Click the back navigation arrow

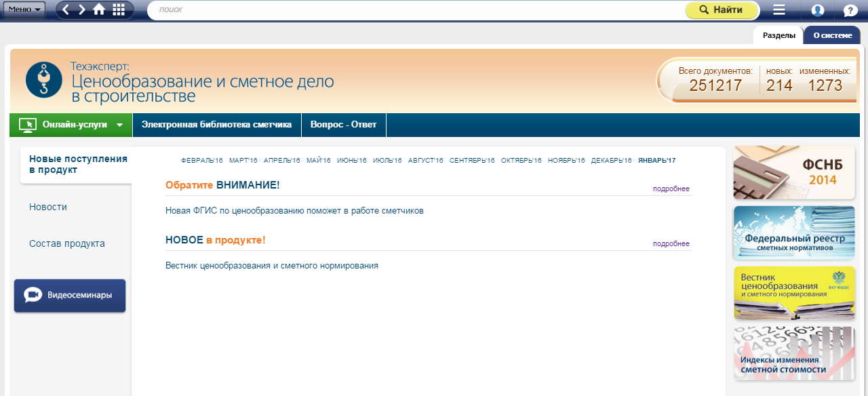tap(66, 9)
